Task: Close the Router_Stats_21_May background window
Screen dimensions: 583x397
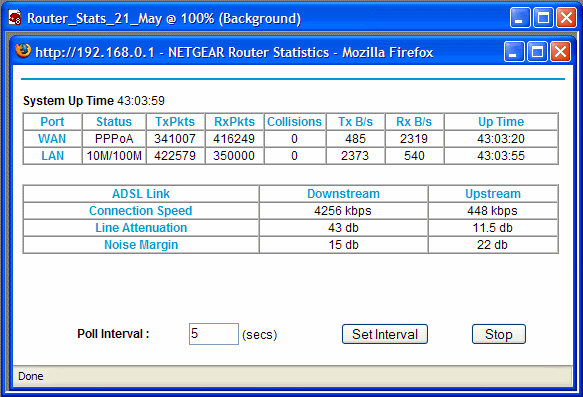Action: (566, 18)
